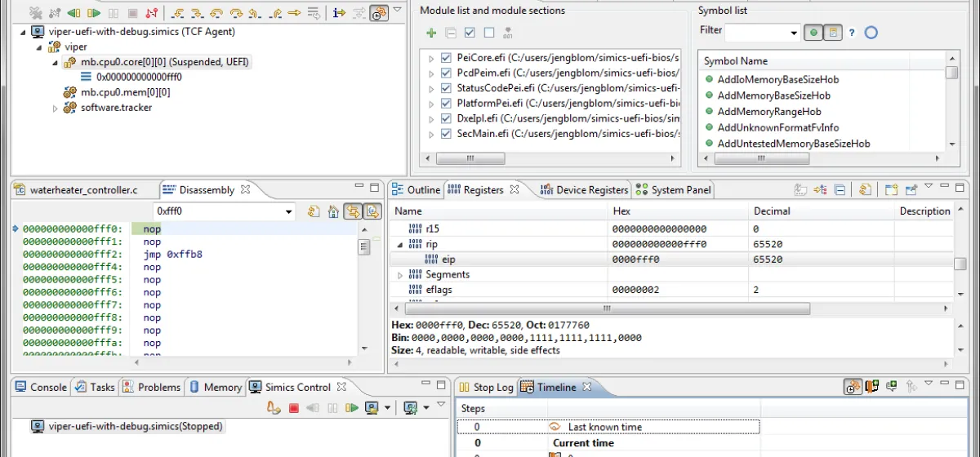
Task: Click the 001 binary icon in module toolbar
Action: (508, 33)
